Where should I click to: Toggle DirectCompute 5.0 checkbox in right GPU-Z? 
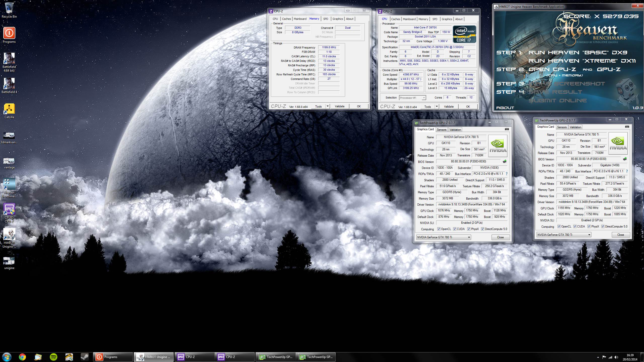click(603, 227)
